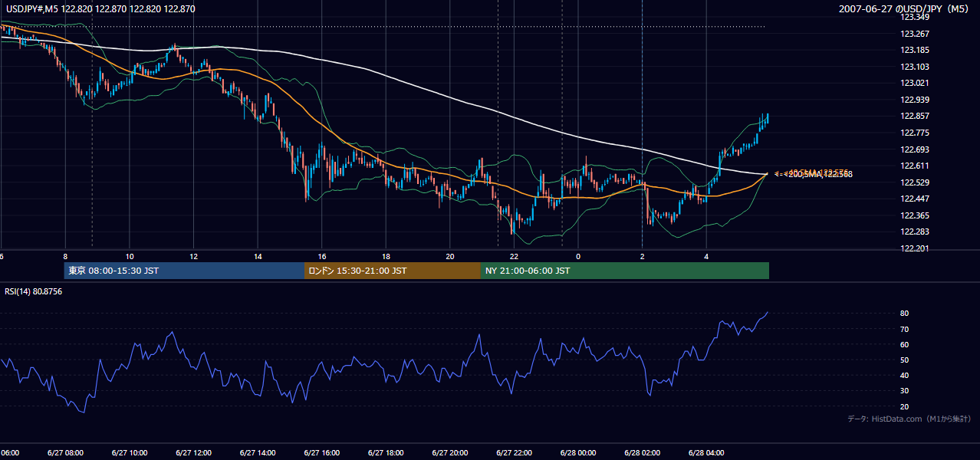This screenshot has height=460, width=980.
Task: Click price axis label 122.857
Action: [x=915, y=117]
